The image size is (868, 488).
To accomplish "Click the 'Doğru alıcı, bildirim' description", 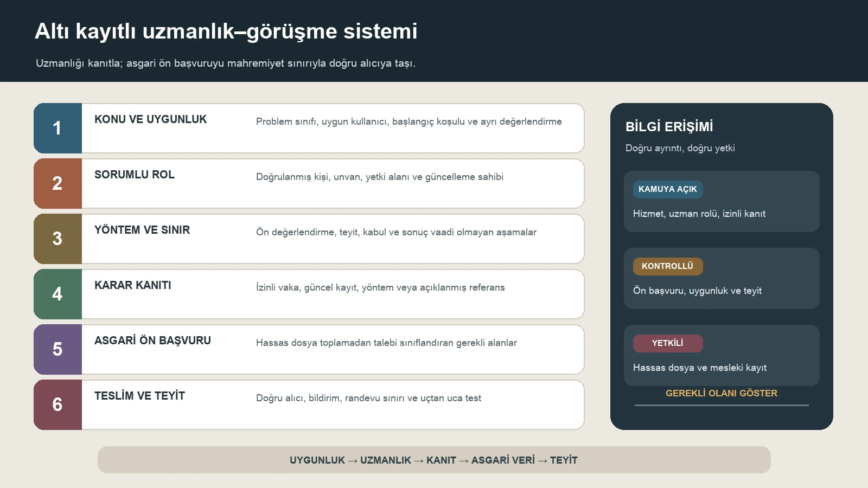I will 368,398.
